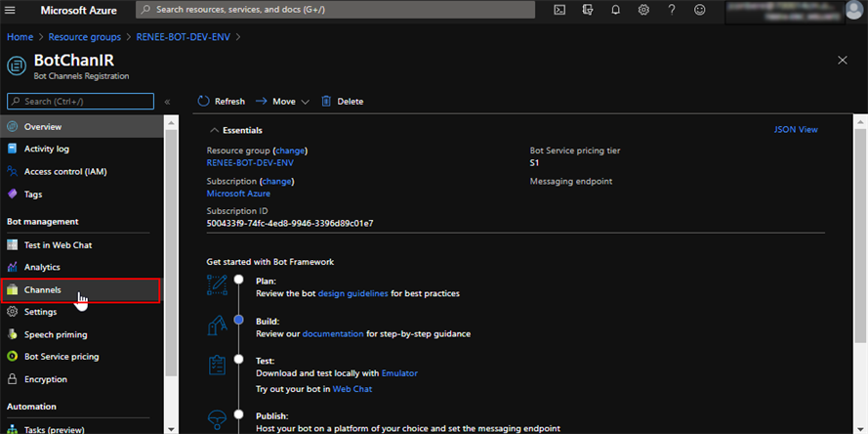
Task: Click the Refresh circular arrow icon
Action: tap(204, 102)
